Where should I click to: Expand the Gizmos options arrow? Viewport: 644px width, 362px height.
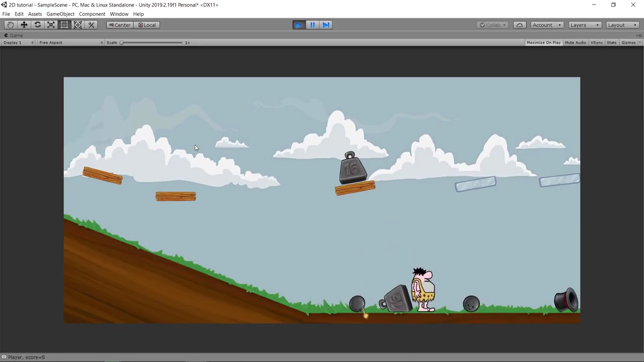tap(640, 42)
